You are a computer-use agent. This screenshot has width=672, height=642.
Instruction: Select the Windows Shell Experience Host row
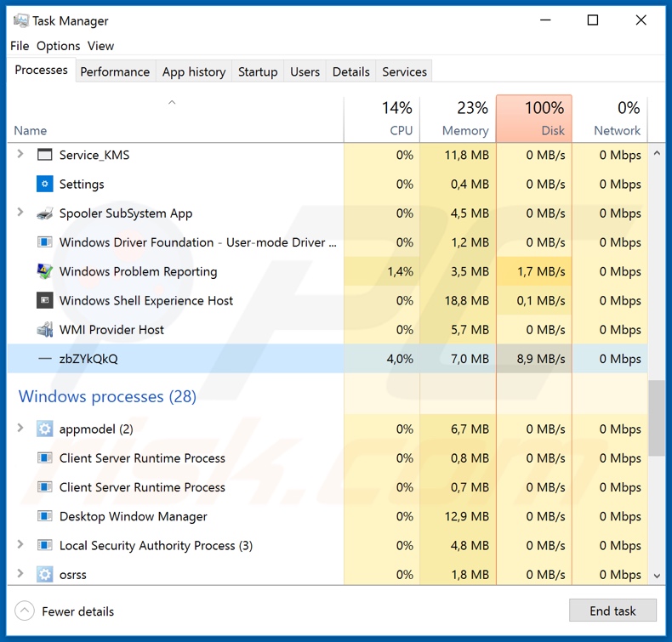327,300
